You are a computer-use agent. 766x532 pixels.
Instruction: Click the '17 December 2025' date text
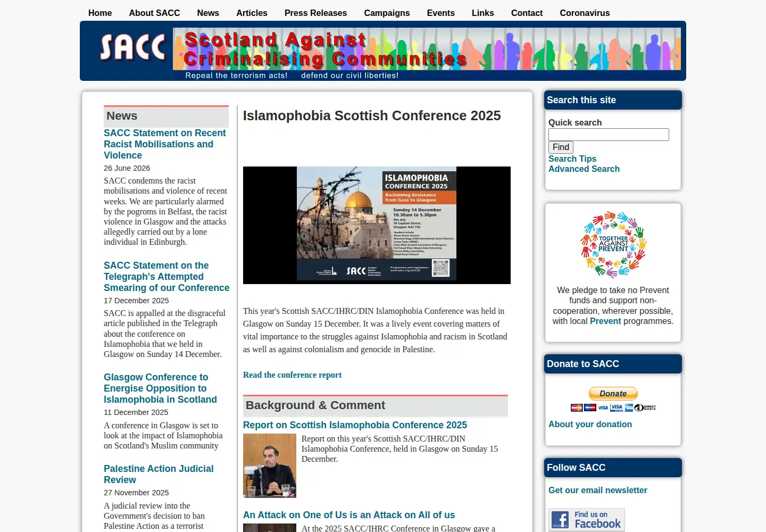(136, 301)
